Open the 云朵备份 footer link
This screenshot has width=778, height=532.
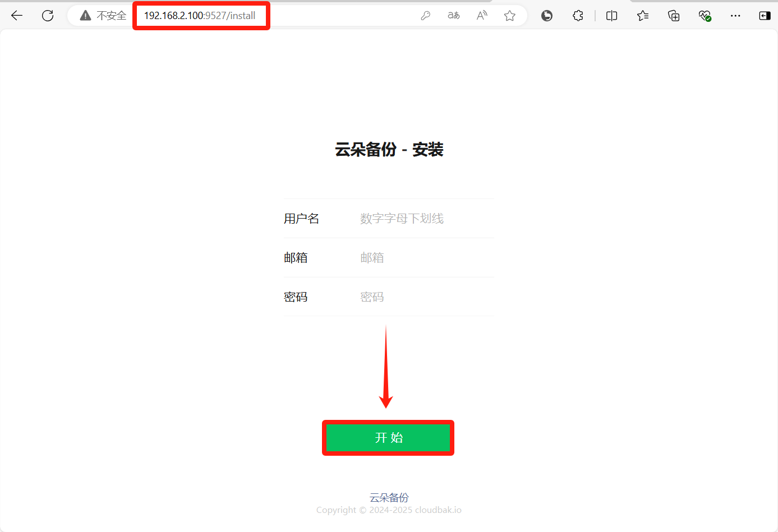[x=389, y=497]
